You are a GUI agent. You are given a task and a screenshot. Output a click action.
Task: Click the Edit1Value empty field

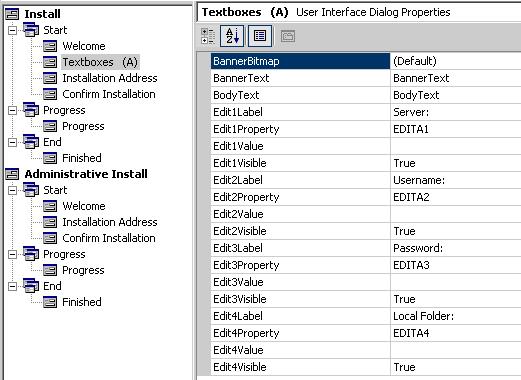pyautogui.click(x=456, y=146)
